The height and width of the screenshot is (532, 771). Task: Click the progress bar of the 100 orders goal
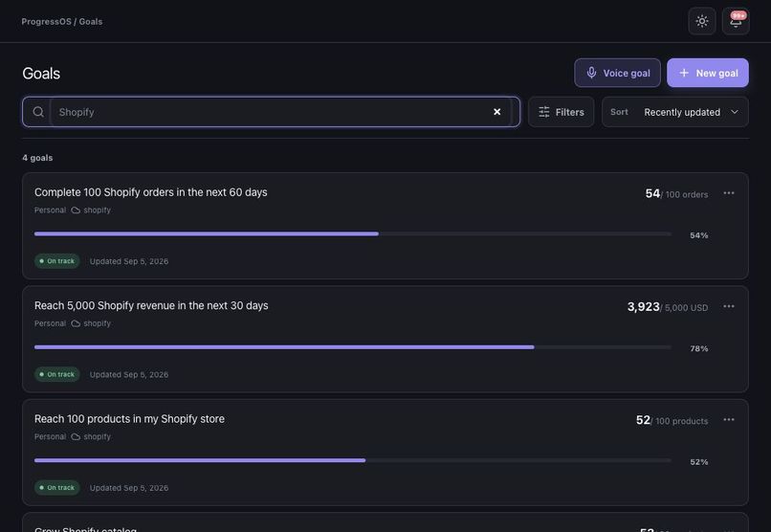[353, 234]
